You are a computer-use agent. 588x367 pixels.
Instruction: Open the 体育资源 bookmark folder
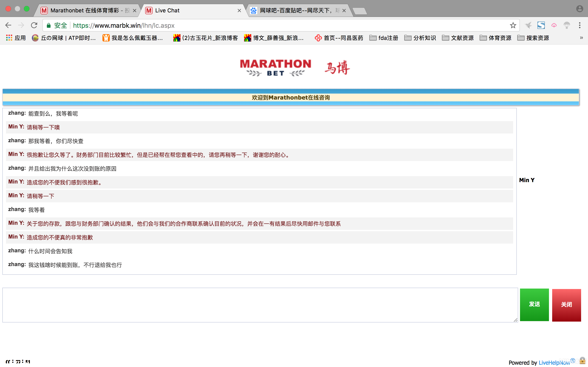(495, 38)
